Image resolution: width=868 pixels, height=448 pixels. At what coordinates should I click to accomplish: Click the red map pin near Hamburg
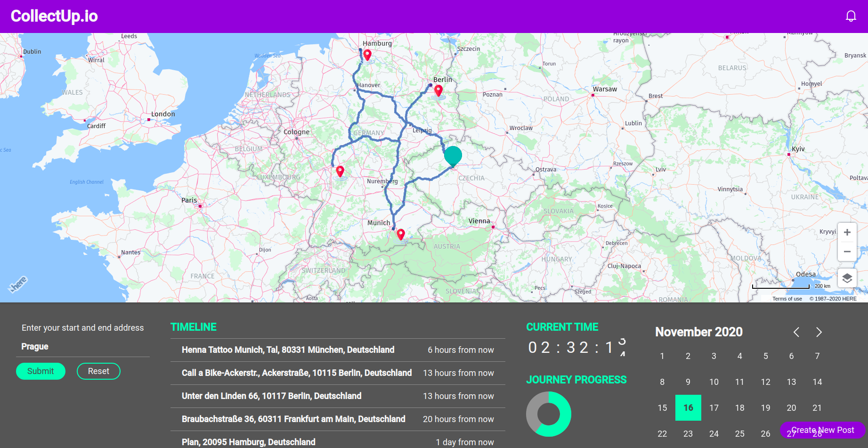(x=367, y=55)
